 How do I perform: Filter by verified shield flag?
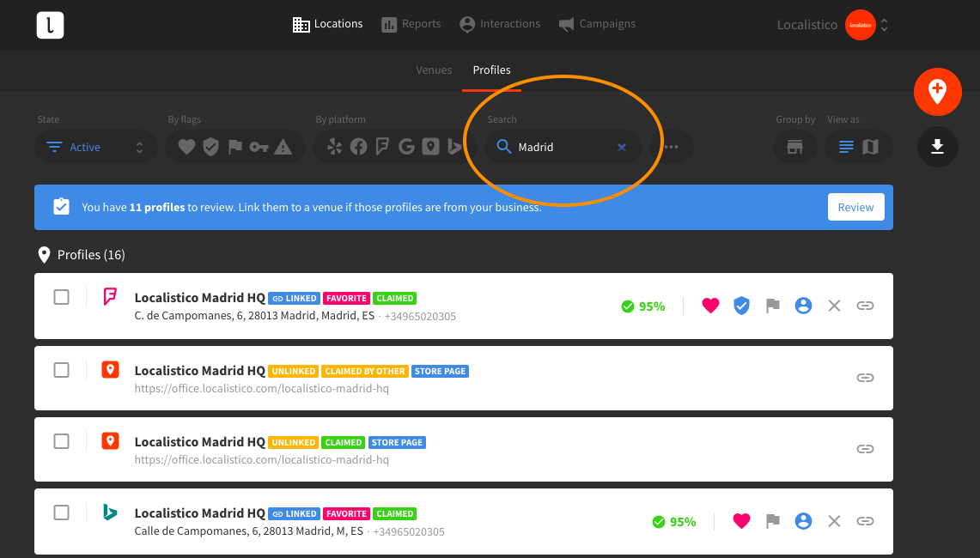tap(210, 147)
